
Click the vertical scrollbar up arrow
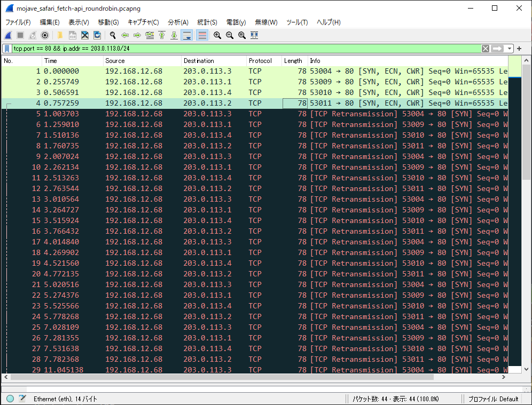[x=526, y=60]
